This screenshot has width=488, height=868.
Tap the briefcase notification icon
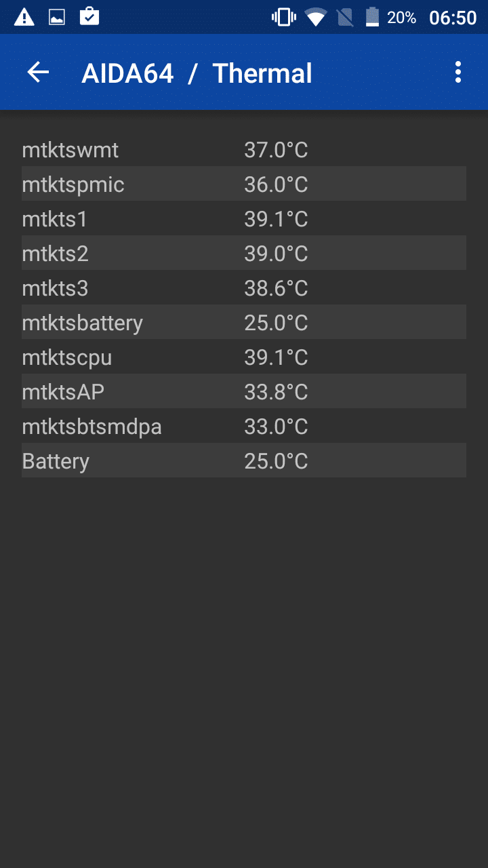(x=89, y=17)
